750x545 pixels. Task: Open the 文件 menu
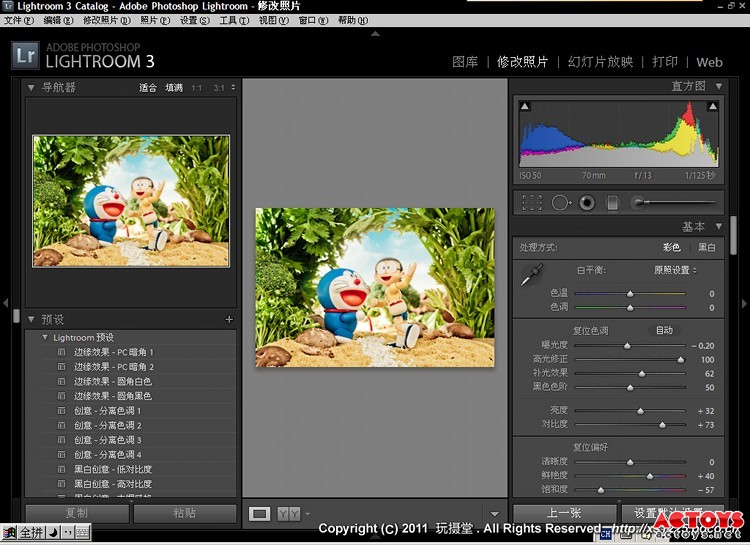tap(19, 20)
